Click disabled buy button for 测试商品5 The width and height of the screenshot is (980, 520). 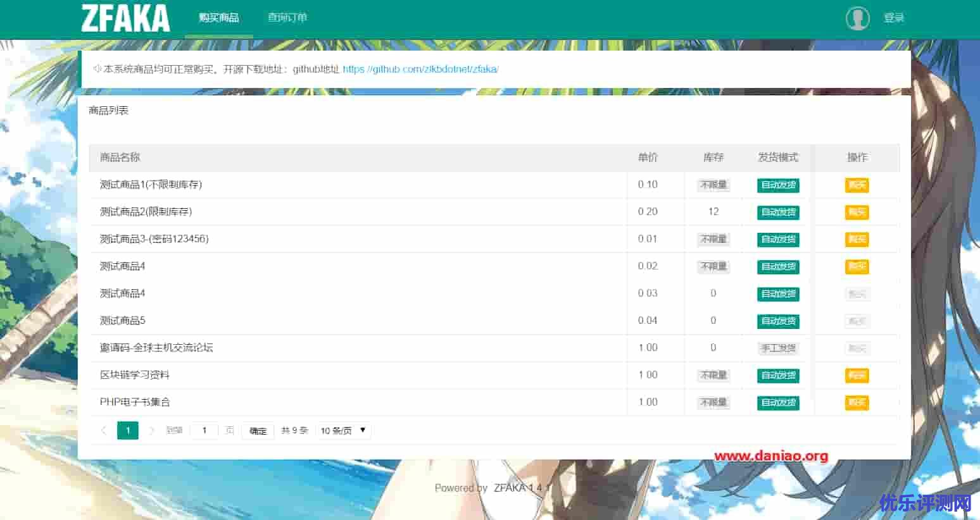tap(857, 321)
